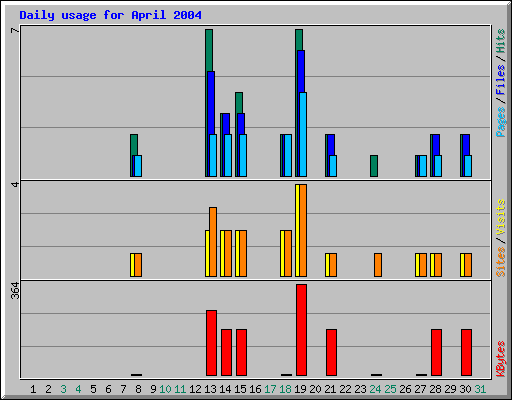Select the cyan Pages bar for day 19

point(303,134)
